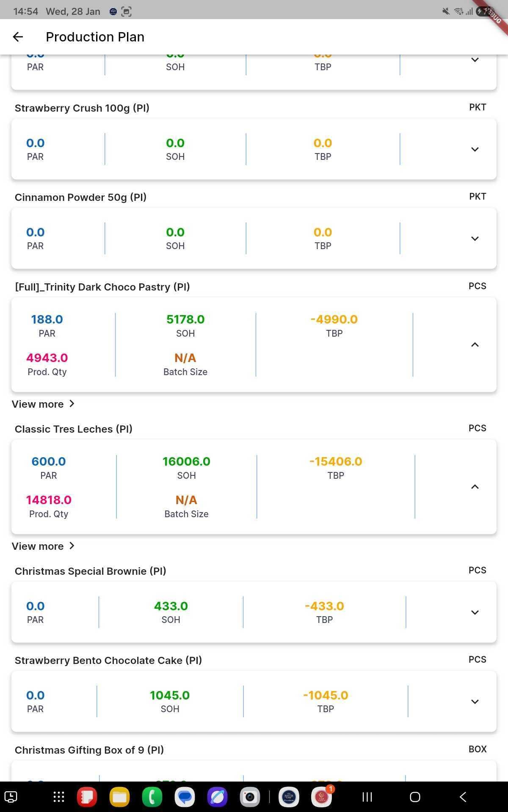Expand the Cinnamon Powder 50g card
Image resolution: width=508 pixels, height=812 pixels.
(x=475, y=239)
